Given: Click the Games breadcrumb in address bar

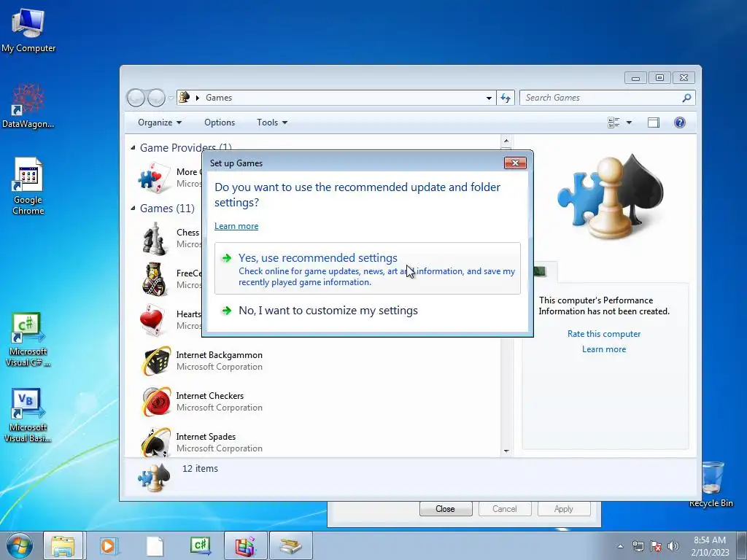Looking at the screenshot, I should coord(219,98).
